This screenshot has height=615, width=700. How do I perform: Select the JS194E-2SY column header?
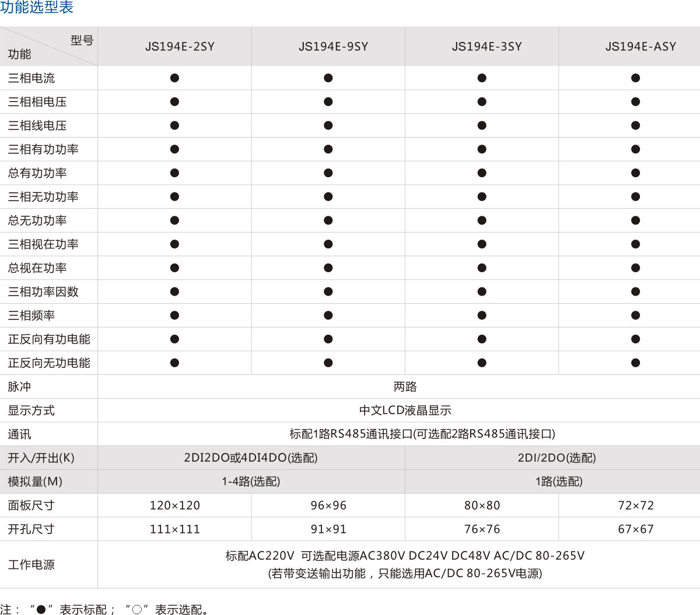(x=180, y=47)
